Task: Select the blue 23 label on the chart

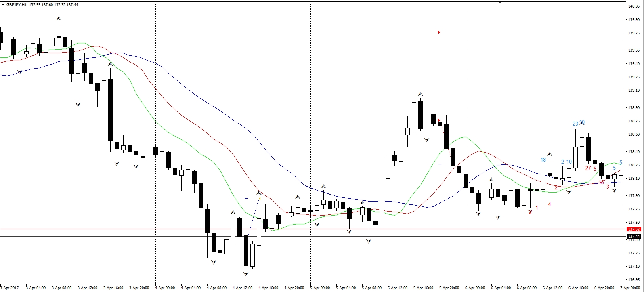Action: coord(575,124)
